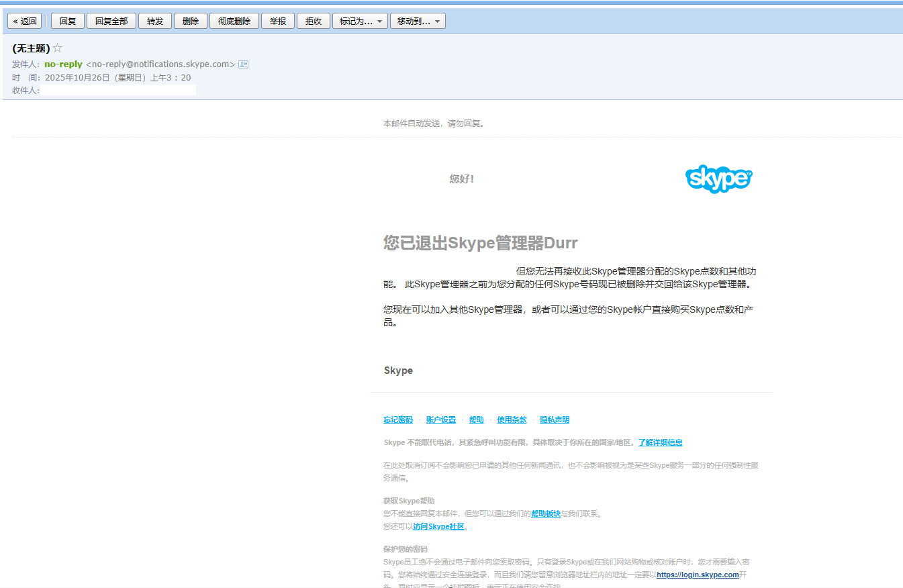Image resolution: width=903 pixels, height=588 pixels.
Task: Toggle the star to flag this email
Action: [x=57, y=47]
